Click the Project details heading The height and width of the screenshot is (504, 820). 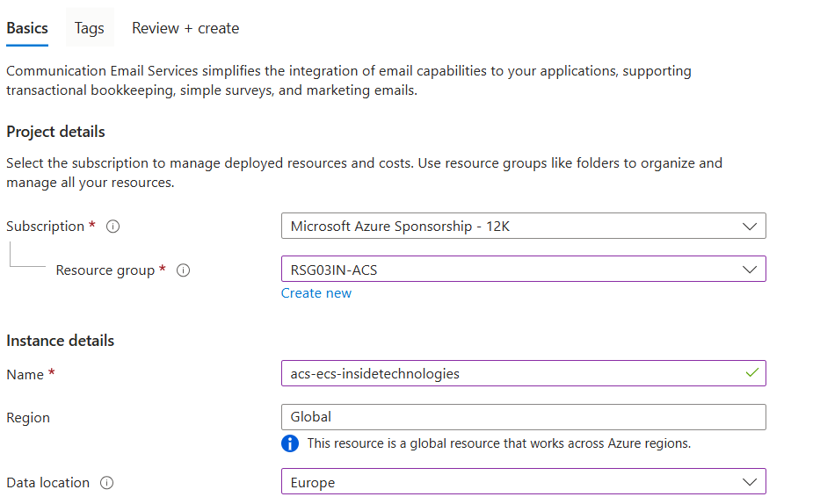(55, 132)
